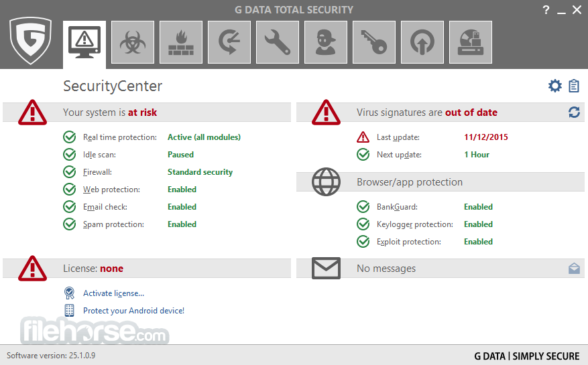The width and height of the screenshot is (588, 365).
Task: Click Active (all modules) status
Action: click(x=204, y=137)
